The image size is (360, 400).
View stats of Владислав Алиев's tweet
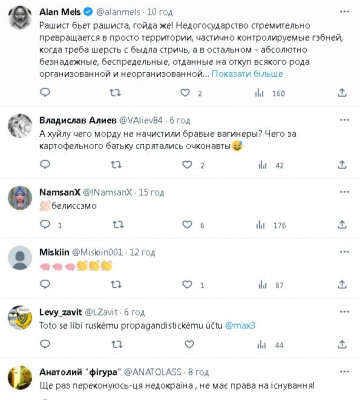pos(263,165)
